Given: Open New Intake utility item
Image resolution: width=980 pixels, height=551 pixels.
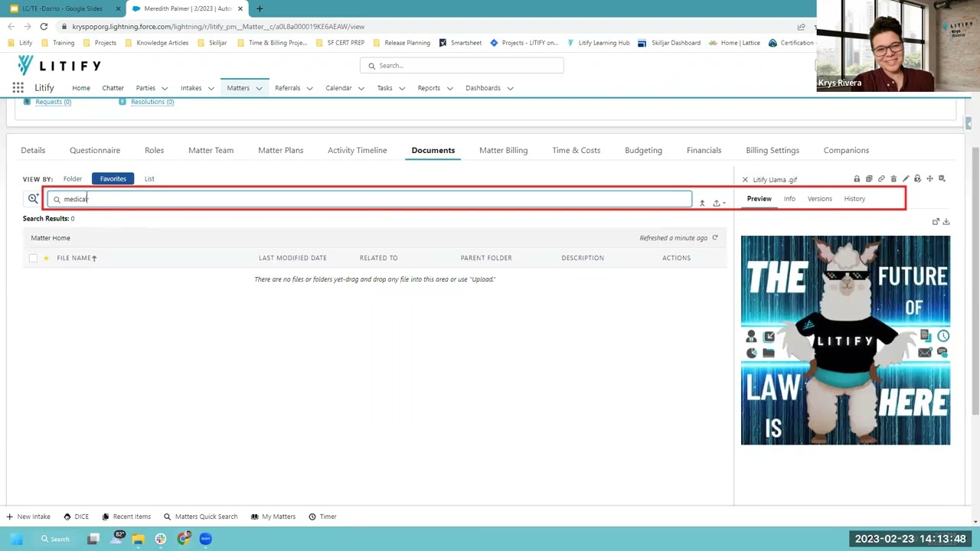Looking at the screenshot, I should 28,517.
